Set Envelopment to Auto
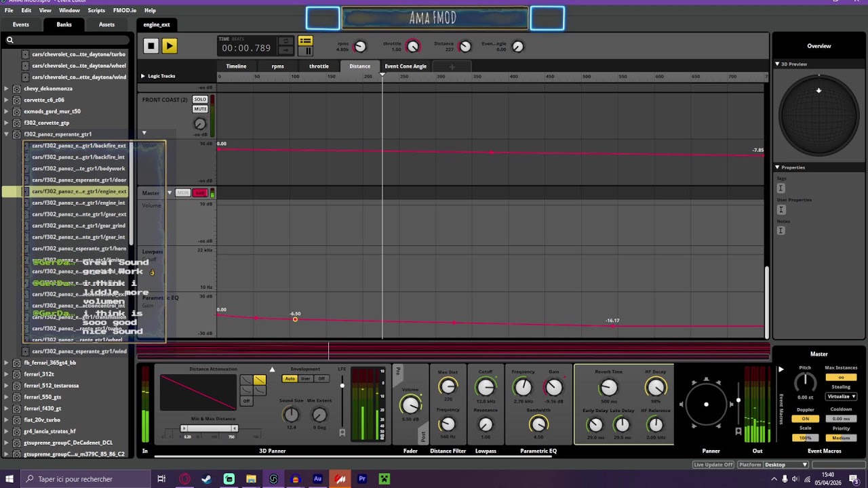The height and width of the screenshot is (488, 868). click(290, 379)
